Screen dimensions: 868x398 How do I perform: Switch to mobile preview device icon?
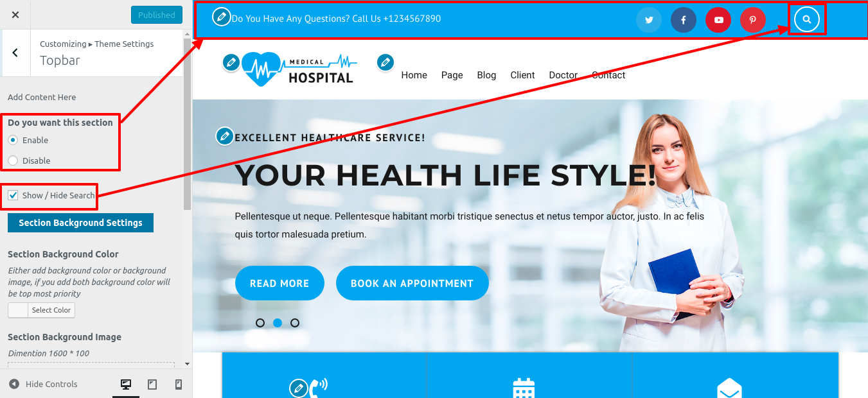pos(179,384)
